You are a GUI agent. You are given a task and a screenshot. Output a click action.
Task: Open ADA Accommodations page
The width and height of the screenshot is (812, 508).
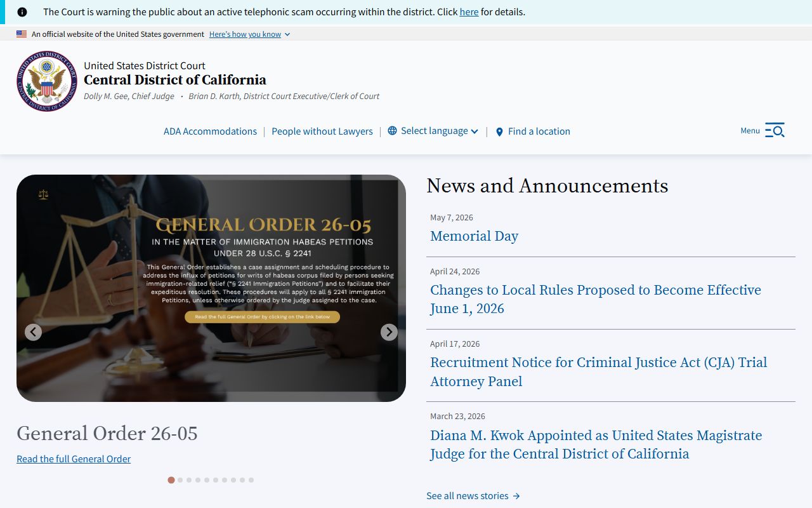point(210,131)
